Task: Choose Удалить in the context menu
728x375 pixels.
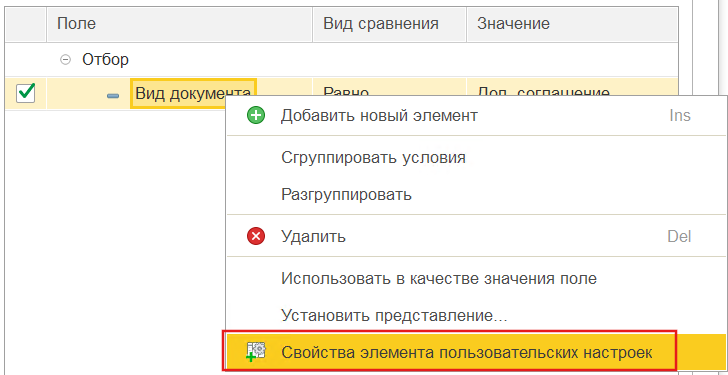Action: click(476, 237)
